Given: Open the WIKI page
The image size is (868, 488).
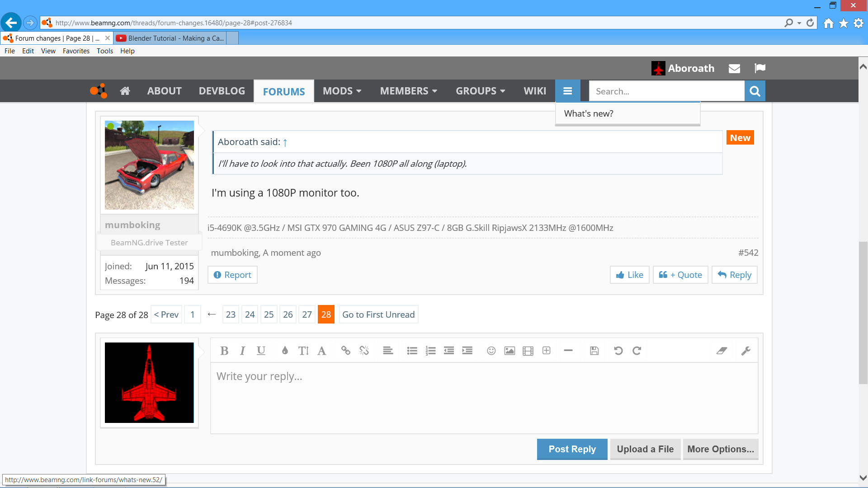Looking at the screenshot, I should click(x=535, y=91).
